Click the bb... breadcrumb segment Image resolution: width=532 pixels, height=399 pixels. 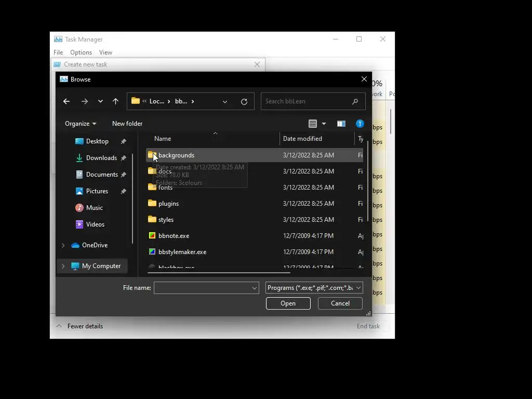[181, 101]
